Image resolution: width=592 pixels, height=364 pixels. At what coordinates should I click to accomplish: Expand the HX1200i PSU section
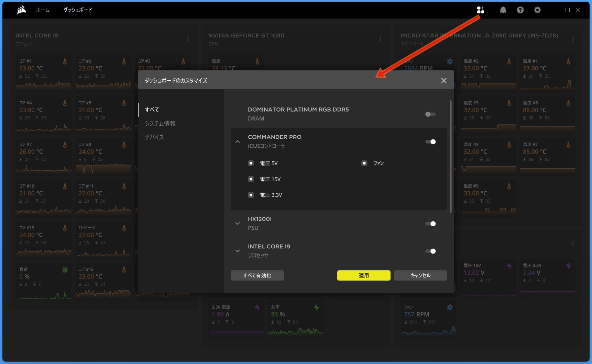[237, 224]
